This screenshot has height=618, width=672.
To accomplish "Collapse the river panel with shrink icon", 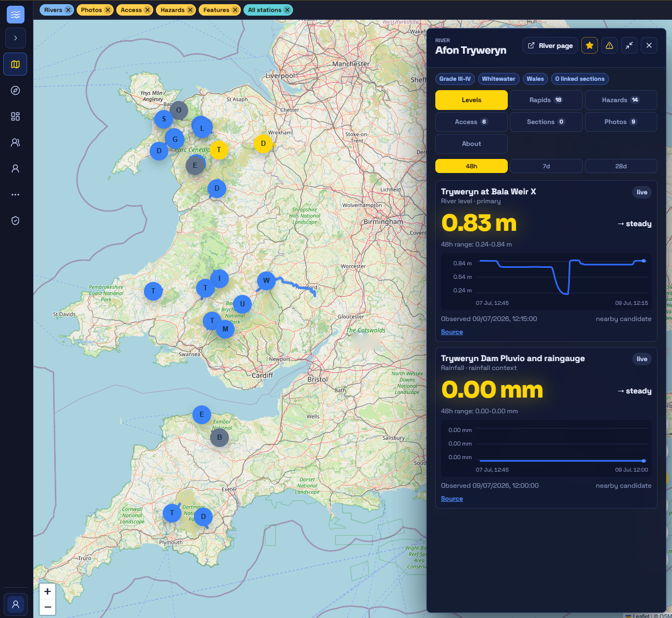I will (x=629, y=46).
